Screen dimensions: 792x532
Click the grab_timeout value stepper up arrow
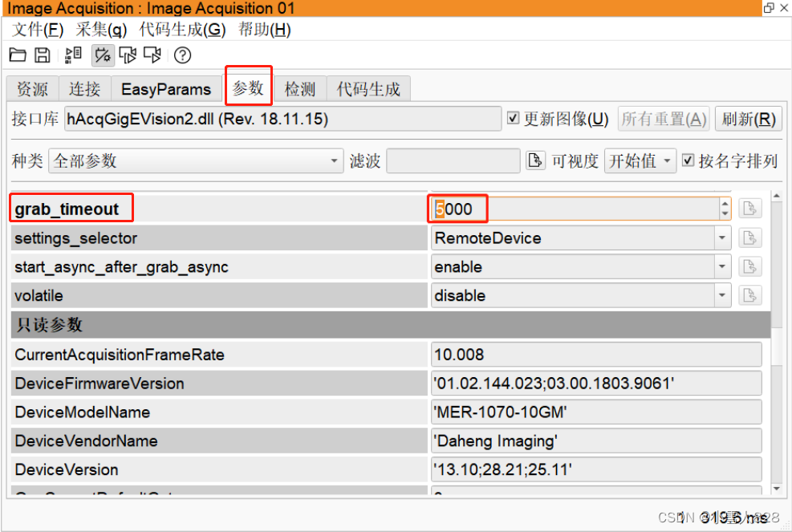click(725, 204)
